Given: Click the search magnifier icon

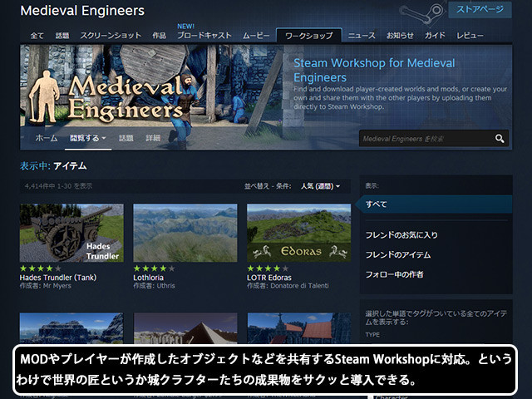Looking at the screenshot, I should coord(500,139).
